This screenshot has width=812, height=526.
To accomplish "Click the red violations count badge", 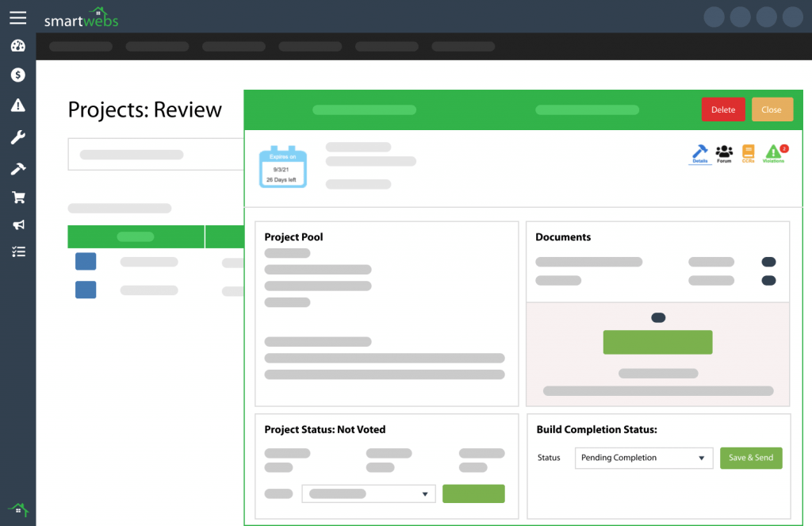I will tap(784, 148).
